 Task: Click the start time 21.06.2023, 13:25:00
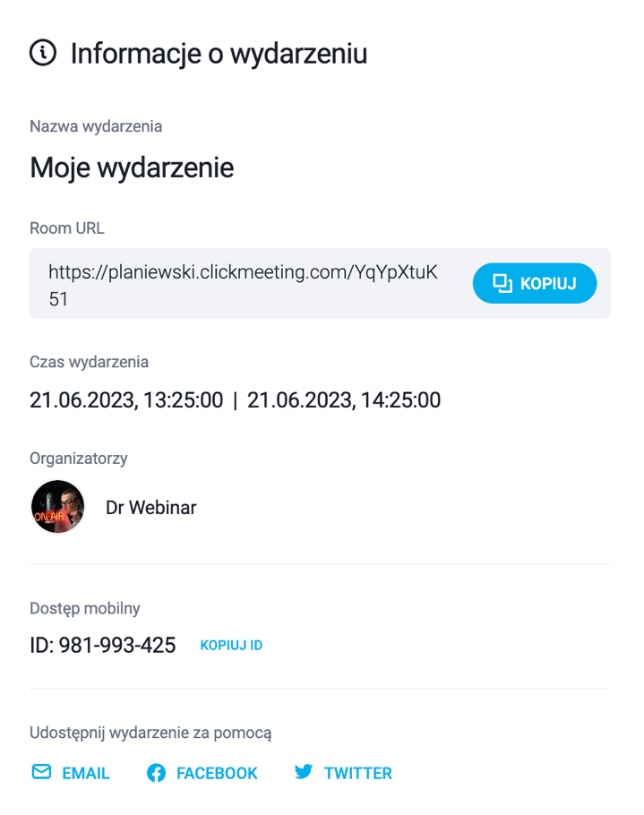(126, 400)
